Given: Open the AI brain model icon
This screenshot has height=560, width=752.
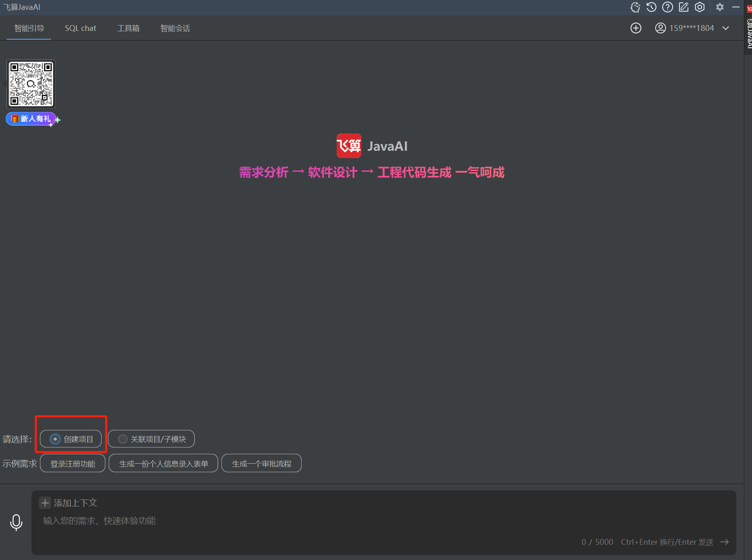Looking at the screenshot, I should [x=636, y=7].
